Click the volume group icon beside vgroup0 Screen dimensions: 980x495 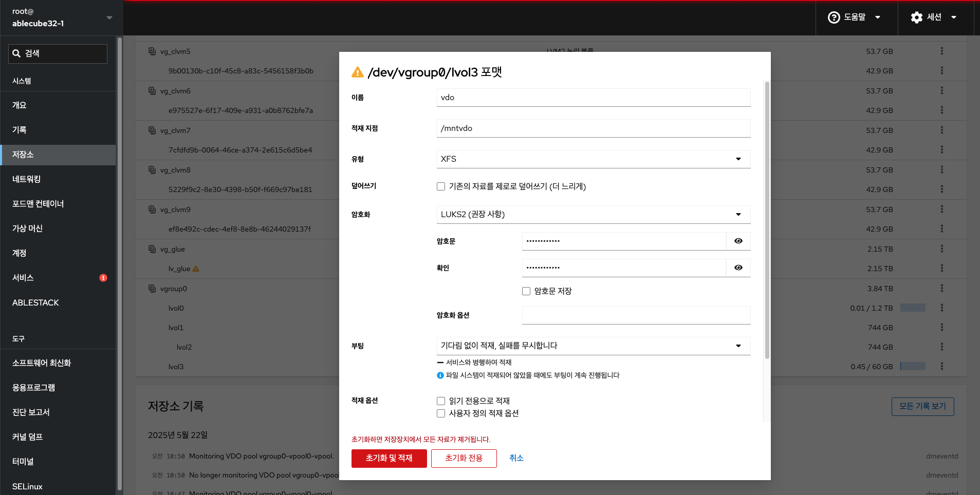click(x=152, y=289)
